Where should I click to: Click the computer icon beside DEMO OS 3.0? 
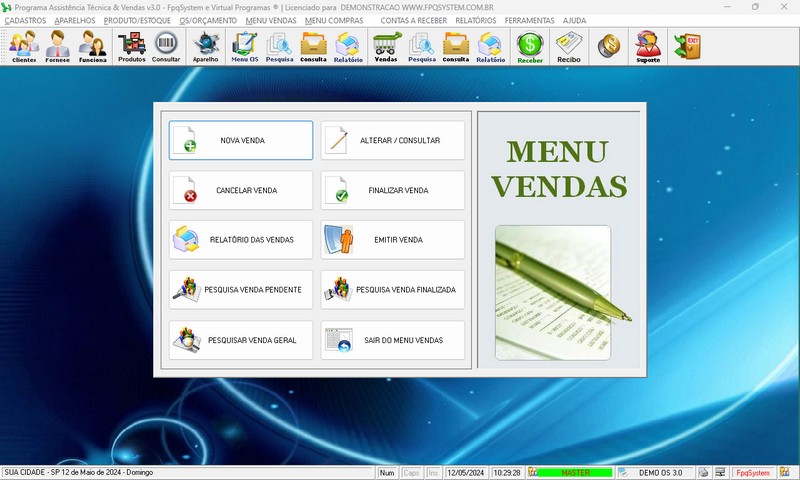point(623,472)
